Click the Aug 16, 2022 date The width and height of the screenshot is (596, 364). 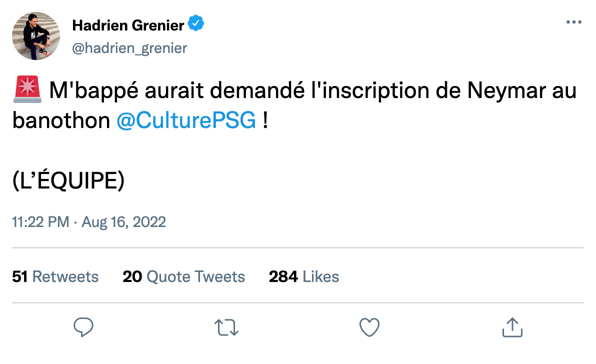122,221
